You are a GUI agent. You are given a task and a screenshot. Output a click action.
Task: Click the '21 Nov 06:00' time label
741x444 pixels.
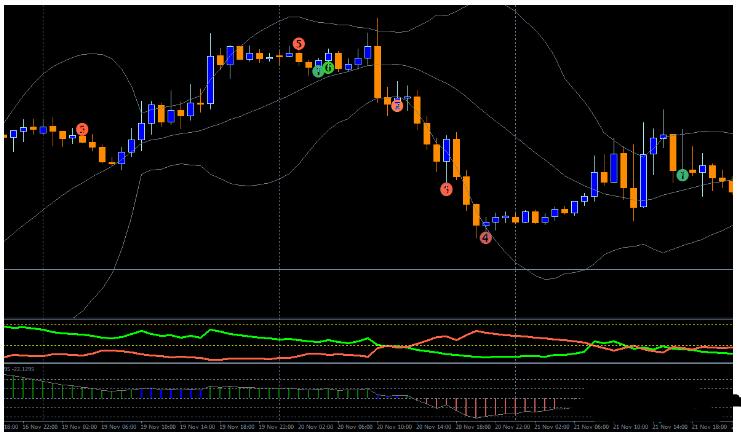pyautogui.click(x=591, y=427)
